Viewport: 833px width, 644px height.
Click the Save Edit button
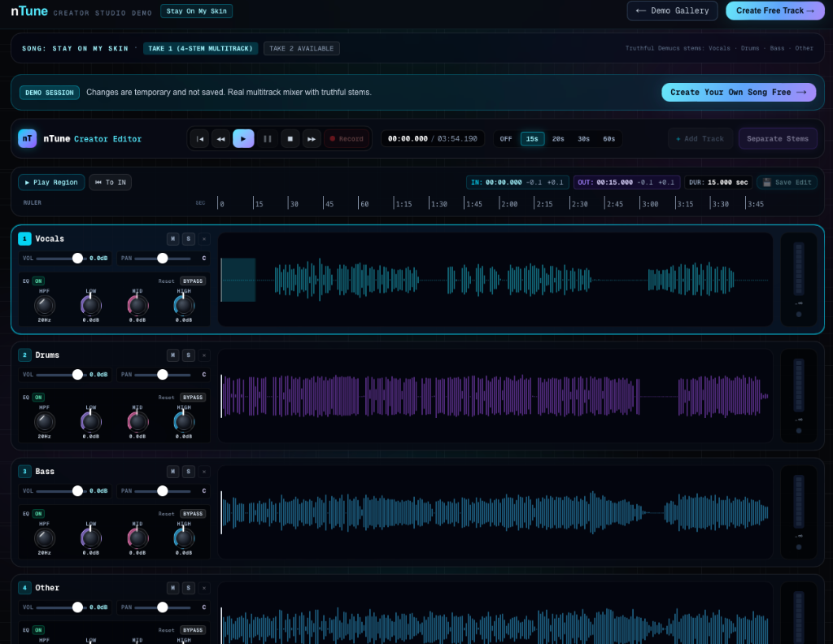pyautogui.click(x=787, y=182)
